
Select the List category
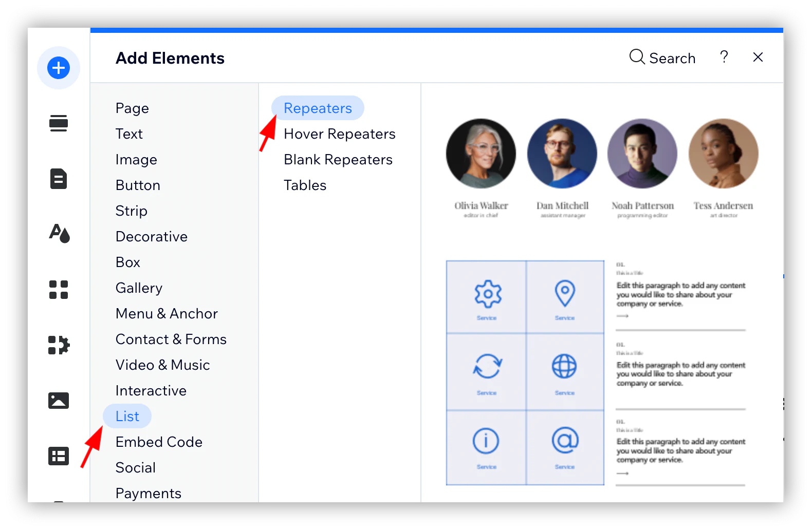pos(127,417)
